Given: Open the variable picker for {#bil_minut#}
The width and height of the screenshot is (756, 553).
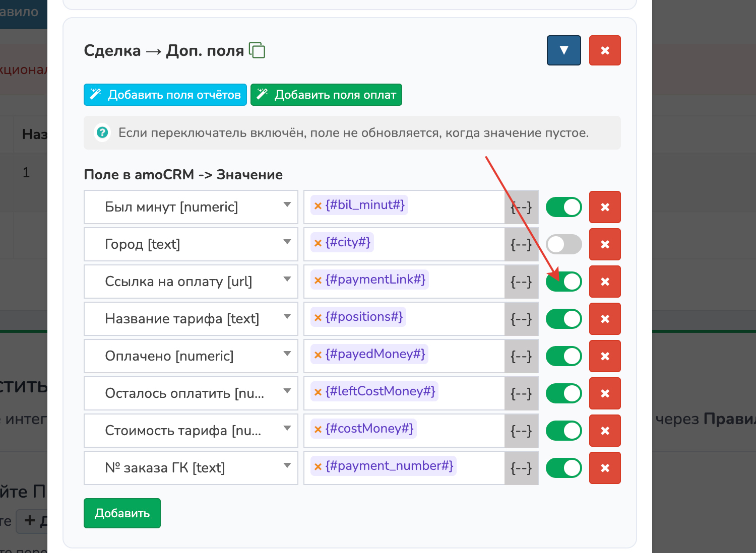Looking at the screenshot, I should point(521,207).
